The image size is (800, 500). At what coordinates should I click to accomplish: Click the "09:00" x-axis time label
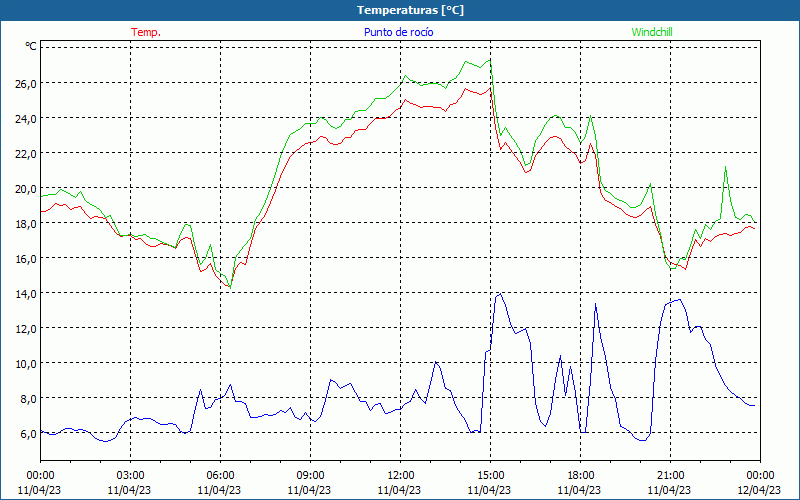310,475
